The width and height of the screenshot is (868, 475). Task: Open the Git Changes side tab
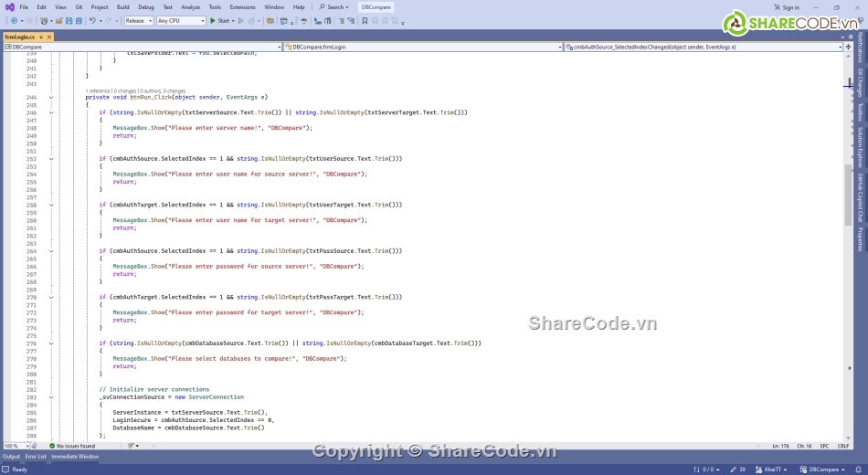(x=861, y=83)
